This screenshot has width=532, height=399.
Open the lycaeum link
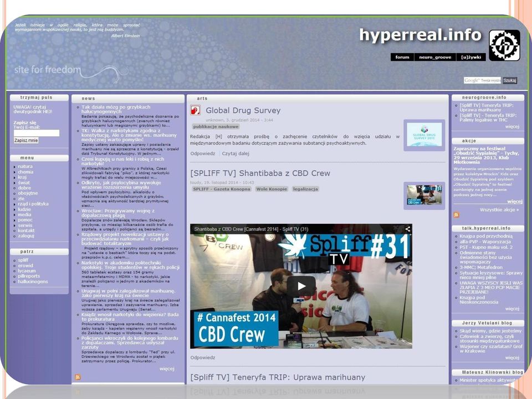27,271
